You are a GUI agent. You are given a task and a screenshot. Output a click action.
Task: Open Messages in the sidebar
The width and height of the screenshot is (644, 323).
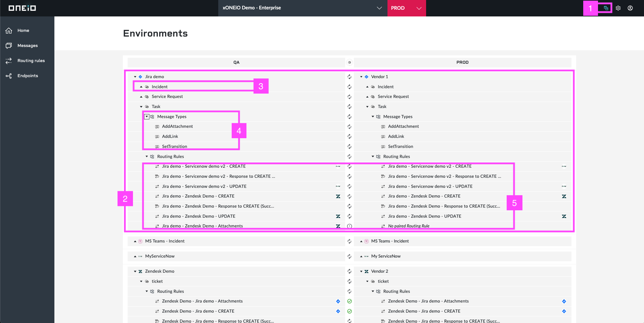(x=27, y=46)
